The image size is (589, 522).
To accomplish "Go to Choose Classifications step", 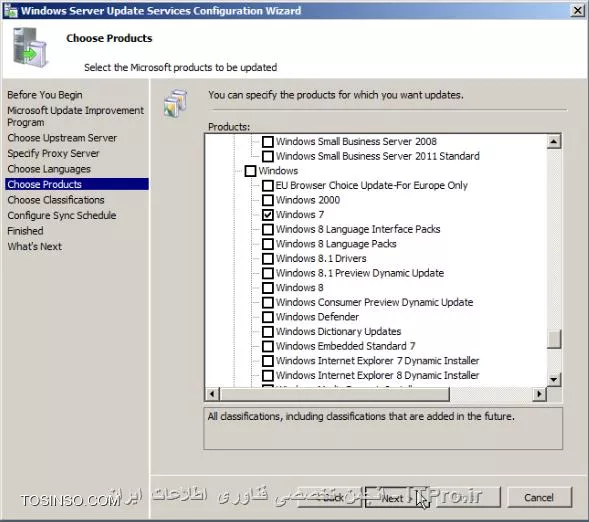I will coord(56,200).
